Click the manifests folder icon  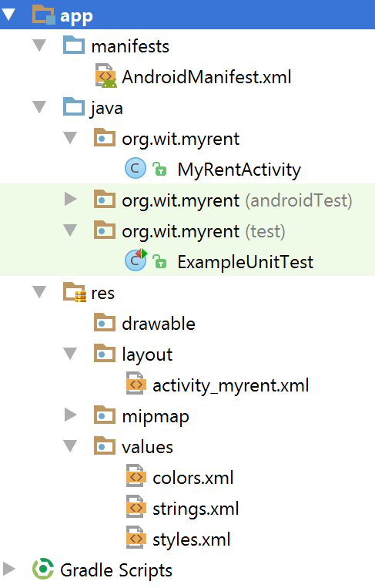click(x=74, y=45)
